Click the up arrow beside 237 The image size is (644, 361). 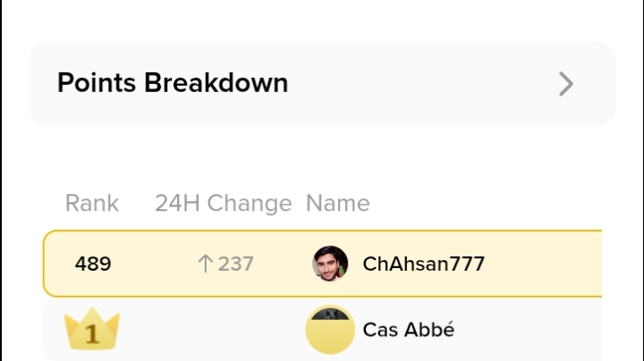205,264
